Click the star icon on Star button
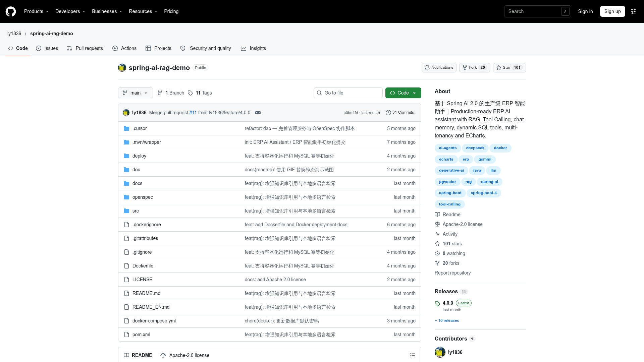The width and height of the screenshot is (644, 362). 499,68
